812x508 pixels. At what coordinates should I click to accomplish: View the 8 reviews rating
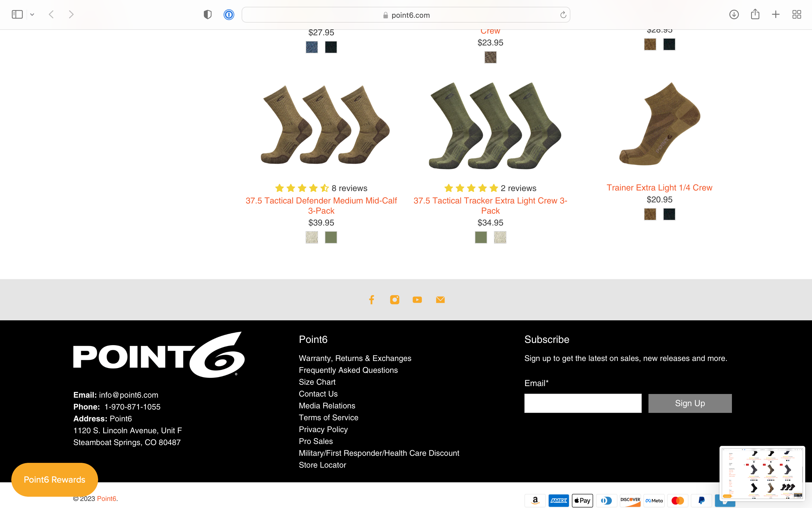pyautogui.click(x=321, y=188)
